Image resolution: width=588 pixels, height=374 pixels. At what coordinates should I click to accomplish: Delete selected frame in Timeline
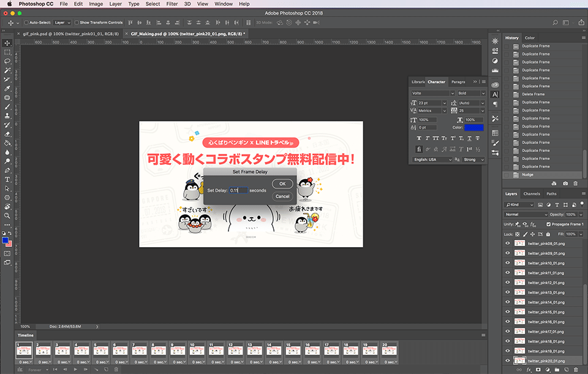tap(116, 370)
